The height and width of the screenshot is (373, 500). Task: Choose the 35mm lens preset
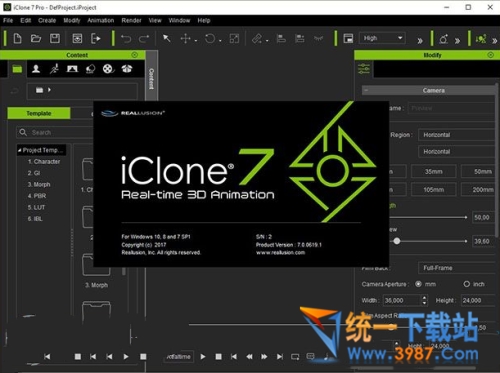click(x=433, y=171)
